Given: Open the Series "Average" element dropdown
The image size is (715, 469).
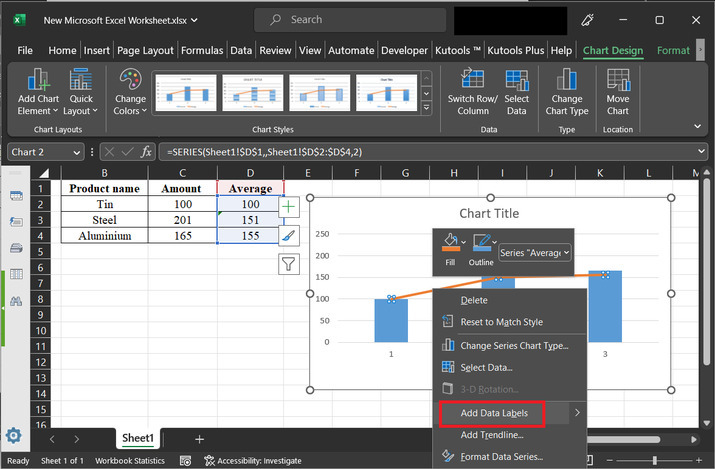Looking at the screenshot, I should coord(535,253).
